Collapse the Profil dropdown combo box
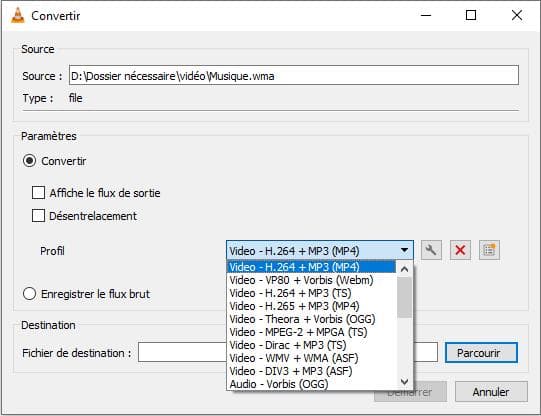Screen dimensions: 541x416 [x=319, y=250]
